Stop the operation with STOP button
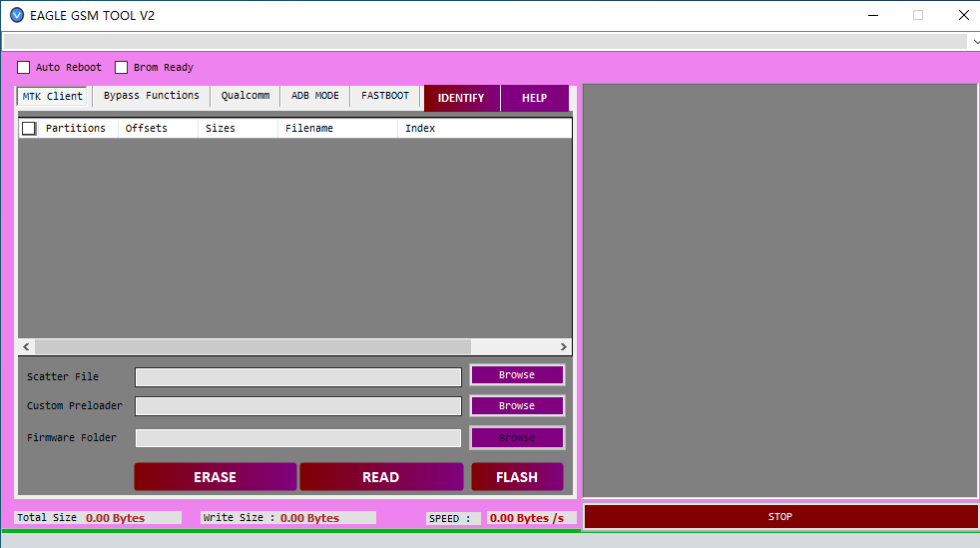The image size is (980, 548). click(x=780, y=517)
